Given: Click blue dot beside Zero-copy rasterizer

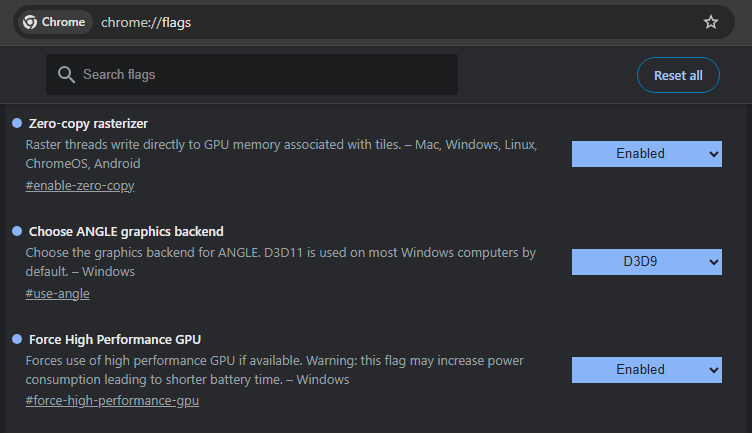Looking at the screenshot, I should coord(17,123).
